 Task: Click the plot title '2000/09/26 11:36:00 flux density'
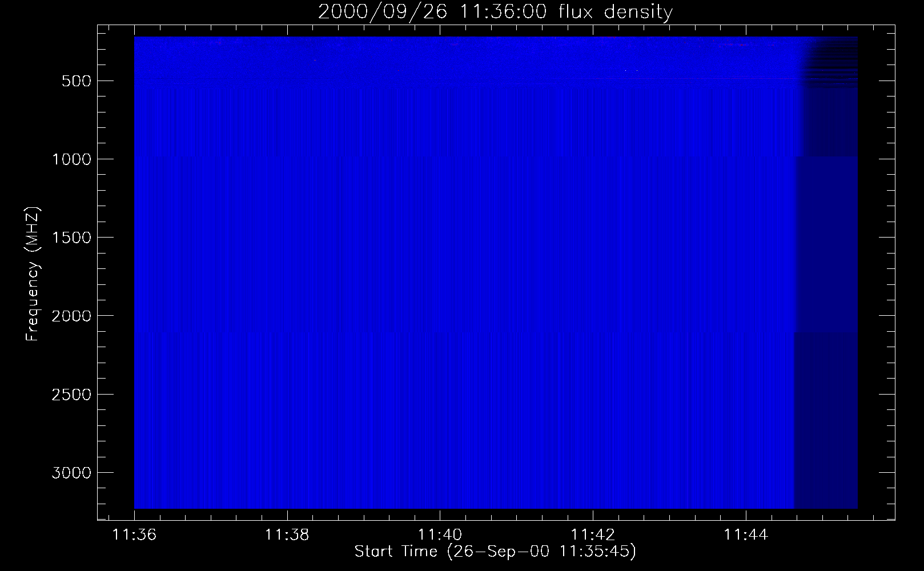[x=495, y=12]
